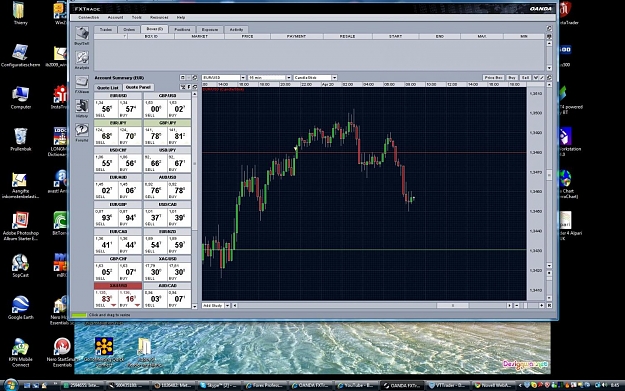The height and width of the screenshot is (391, 625).
Task: Click the chart horizontal scrollbar thumb
Action: [x=452, y=305]
